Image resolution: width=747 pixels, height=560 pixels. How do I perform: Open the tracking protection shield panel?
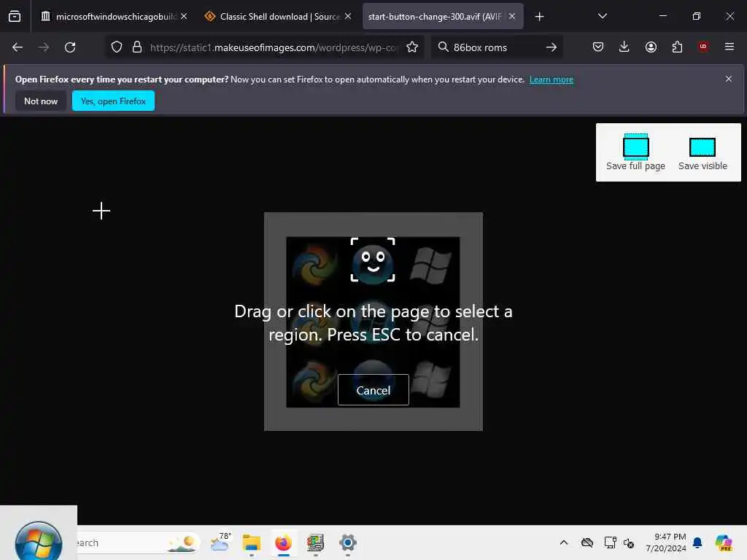tap(117, 47)
